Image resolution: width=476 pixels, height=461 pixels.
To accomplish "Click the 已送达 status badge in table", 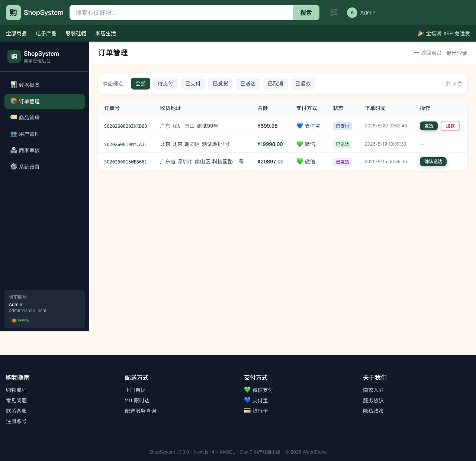I will [x=342, y=145].
